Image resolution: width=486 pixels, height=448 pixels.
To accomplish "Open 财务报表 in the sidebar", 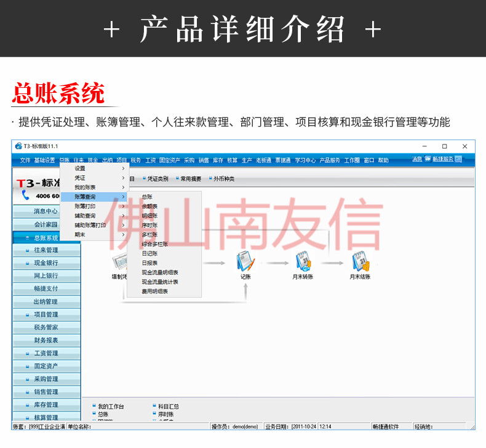I will click(47, 340).
